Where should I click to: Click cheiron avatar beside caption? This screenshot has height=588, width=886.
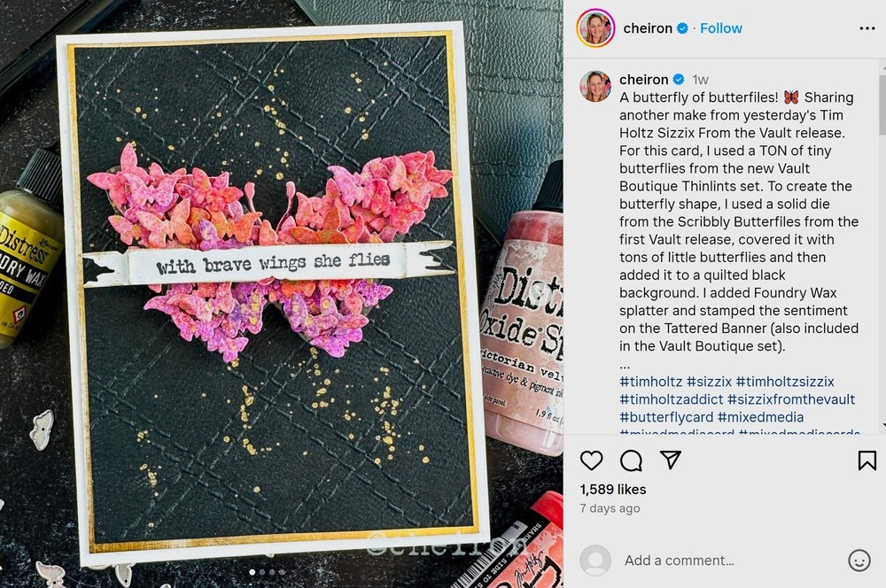595,86
